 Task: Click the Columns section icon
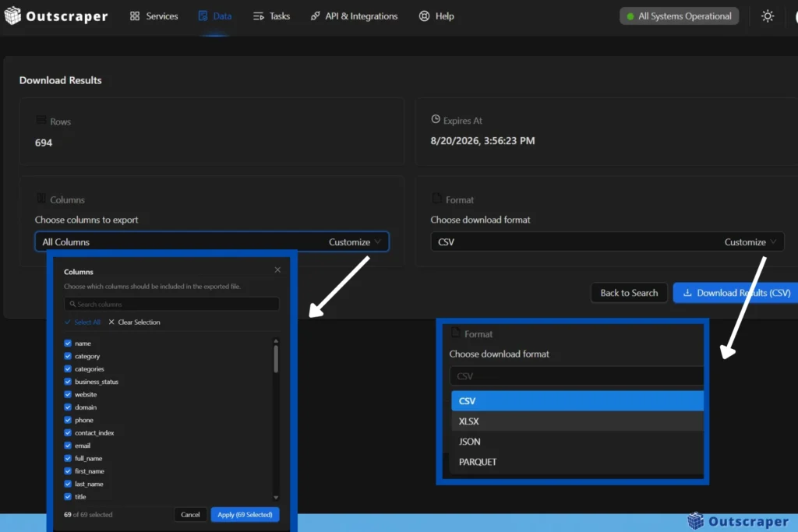[x=41, y=198]
